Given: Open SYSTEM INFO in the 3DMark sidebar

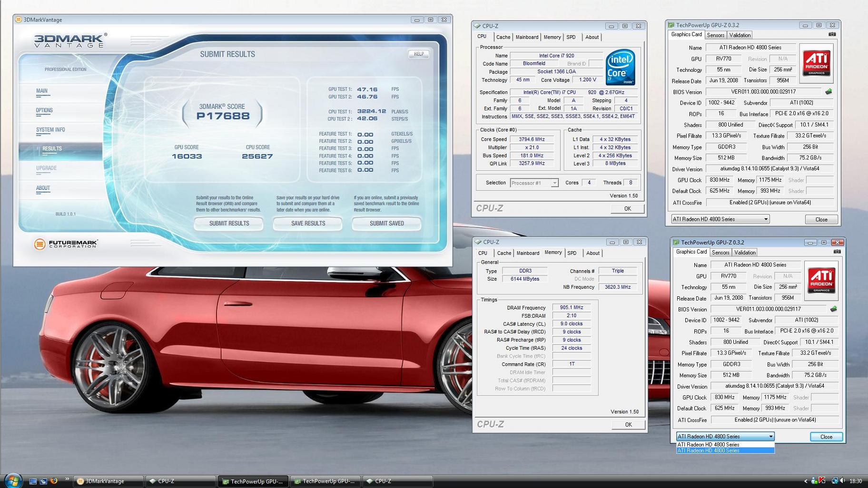Looking at the screenshot, I should click(x=50, y=130).
